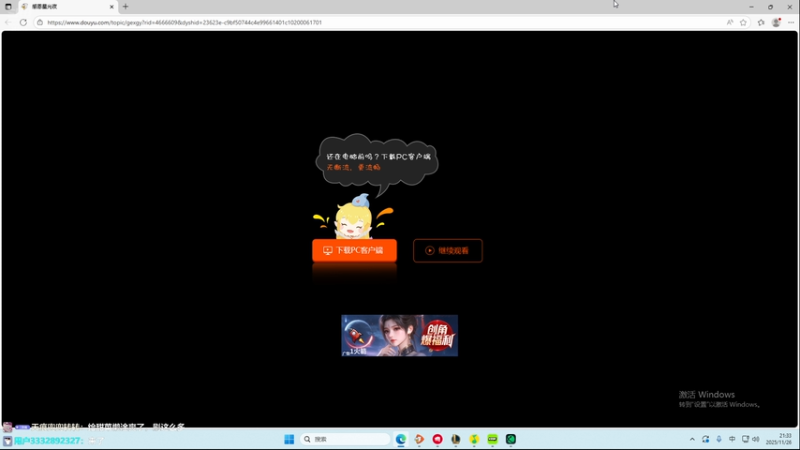Click the taskbar search box
Viewport: 800px width, 450px height.
(x=345, y=439)
